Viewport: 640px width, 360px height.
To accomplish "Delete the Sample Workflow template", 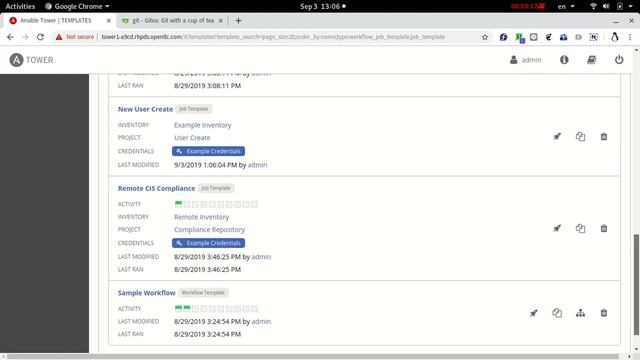I will point(604,313).
